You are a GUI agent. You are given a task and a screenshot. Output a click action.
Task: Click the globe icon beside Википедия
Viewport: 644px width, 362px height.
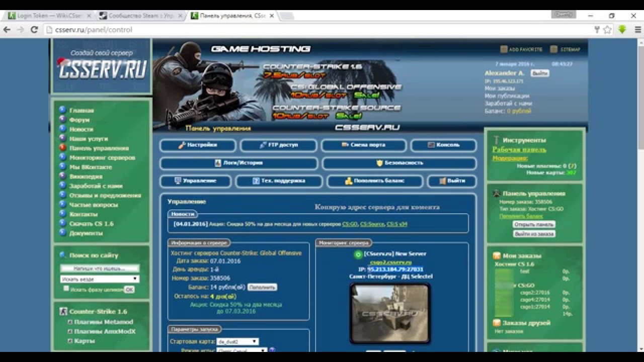[62, 176]
